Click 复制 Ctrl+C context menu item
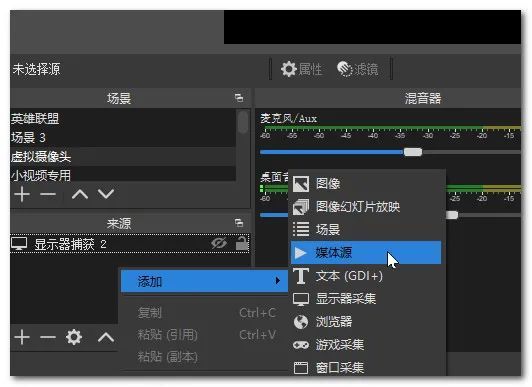This screenshot has height=387, width=532. (x=205, y=313)
